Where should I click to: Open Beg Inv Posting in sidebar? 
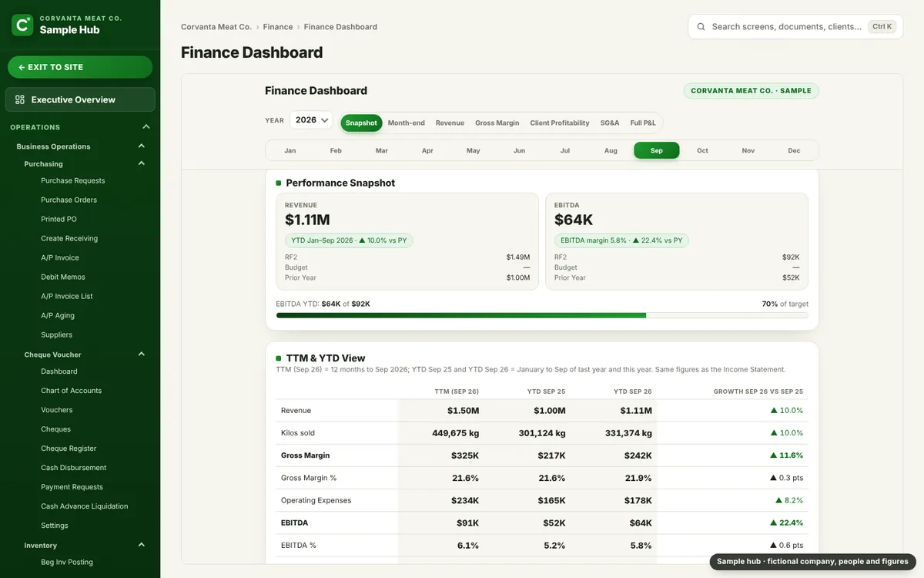tap(67, 562)
